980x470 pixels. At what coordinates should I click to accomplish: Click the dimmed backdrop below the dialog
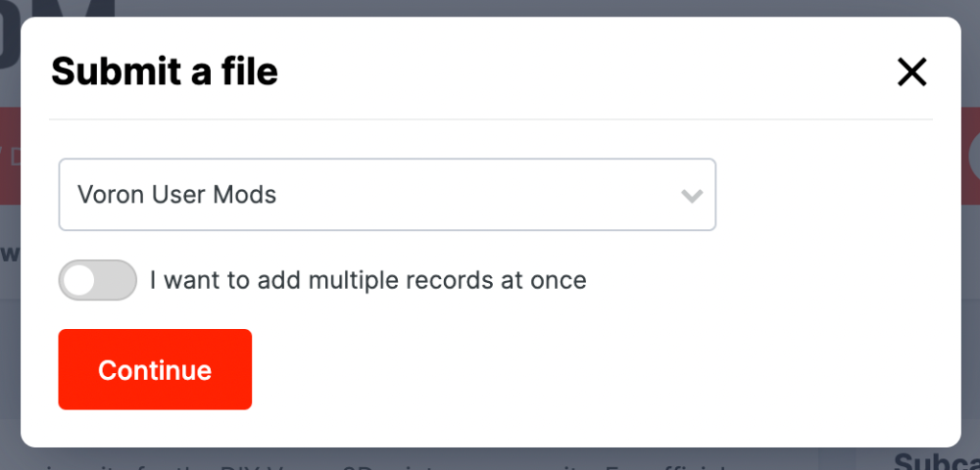(x=437, y=459)
